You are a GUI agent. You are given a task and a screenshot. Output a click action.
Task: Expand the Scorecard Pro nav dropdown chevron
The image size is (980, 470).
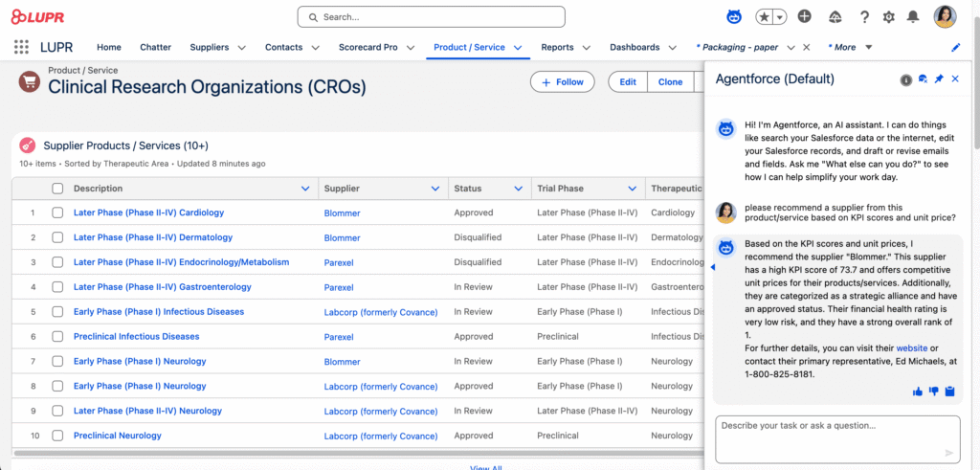coord(411,48)
